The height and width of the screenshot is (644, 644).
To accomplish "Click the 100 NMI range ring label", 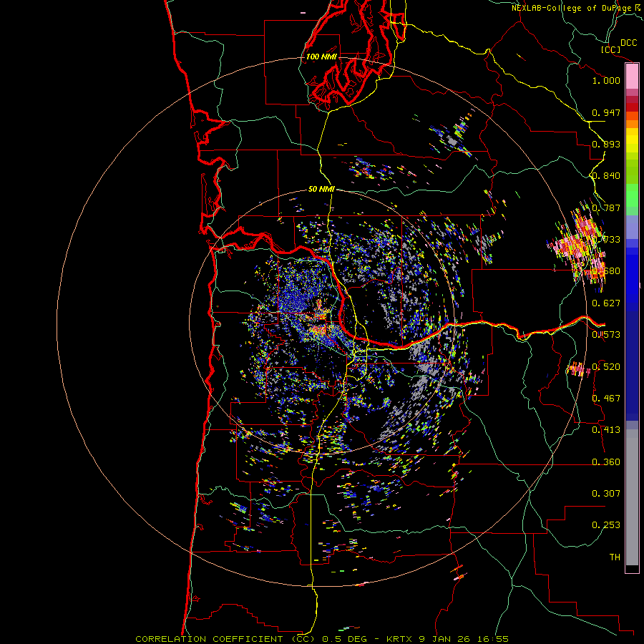I will pos(321,57).
